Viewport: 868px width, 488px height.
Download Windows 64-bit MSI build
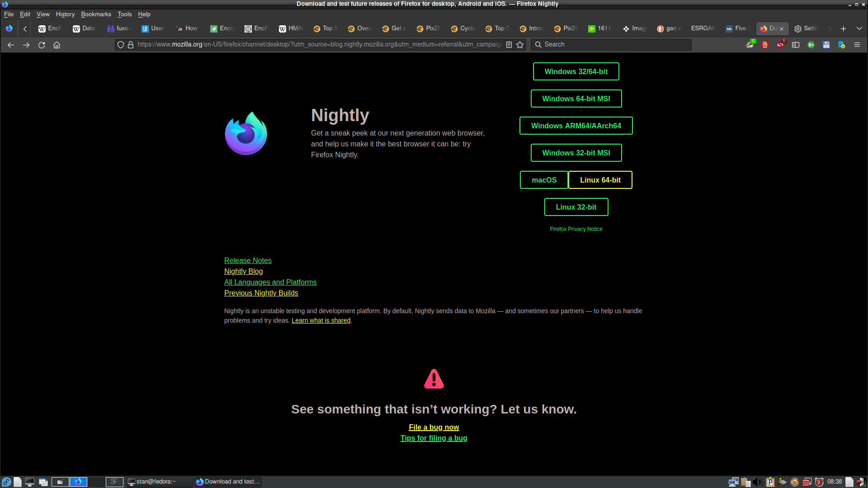(576, 99)
